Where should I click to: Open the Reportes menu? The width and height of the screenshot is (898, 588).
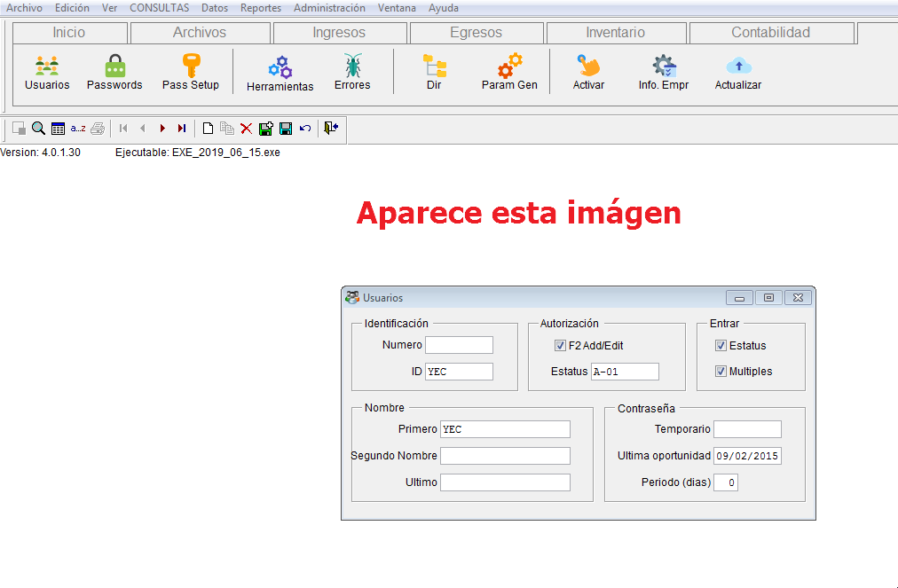[x=261, y=8]
